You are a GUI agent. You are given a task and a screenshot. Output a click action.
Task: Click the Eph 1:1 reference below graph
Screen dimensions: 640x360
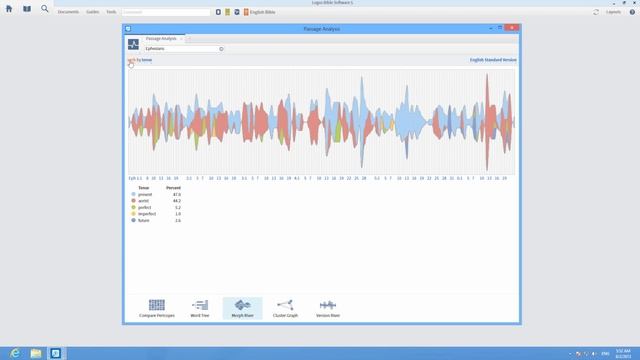click(135, 178)
